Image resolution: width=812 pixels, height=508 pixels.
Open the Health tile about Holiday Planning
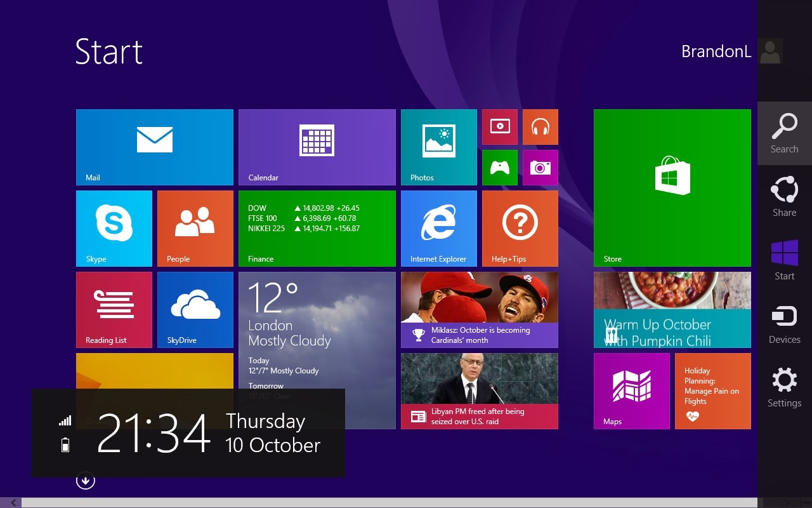713,391
